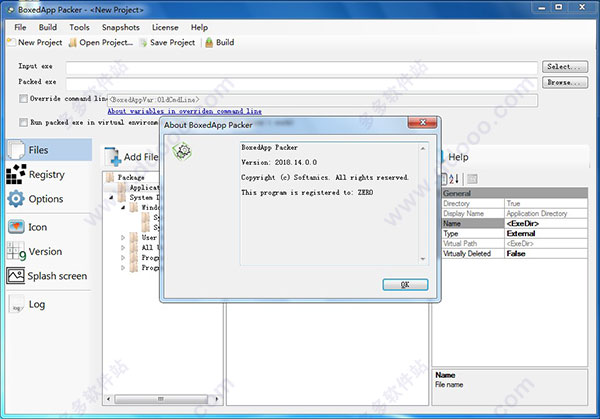600x419 pixels.
Task: Click OK in the About dialog
Action: pyautogui.click(x=405, y=284)
